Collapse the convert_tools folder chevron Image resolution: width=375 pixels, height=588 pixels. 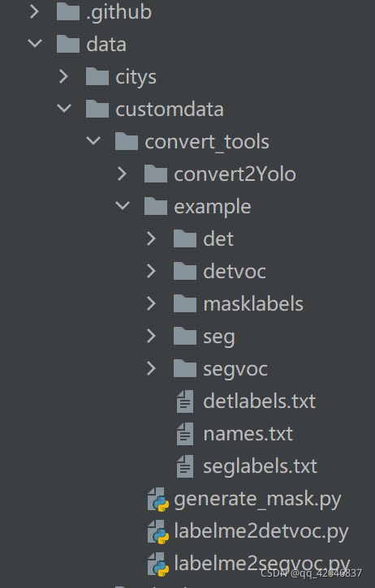(x=93, y=140)
